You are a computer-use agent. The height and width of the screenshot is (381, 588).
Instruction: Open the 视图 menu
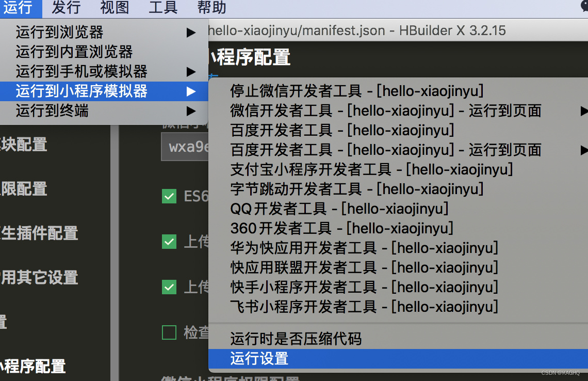[114, 8]
